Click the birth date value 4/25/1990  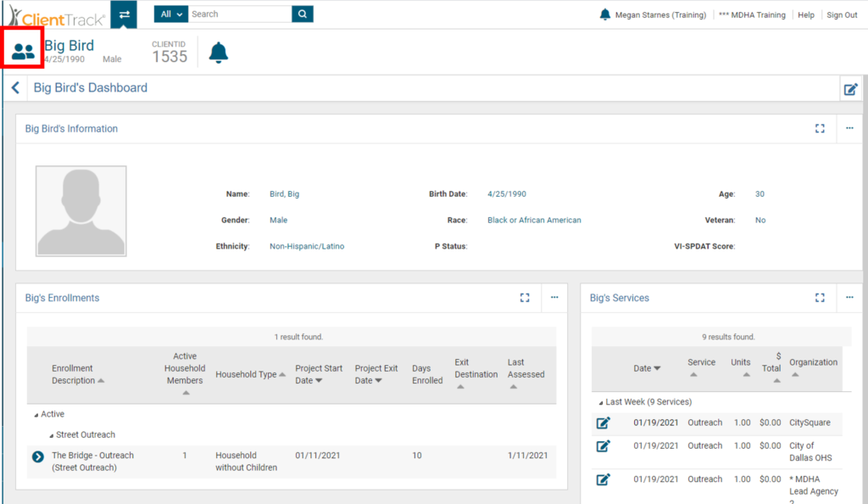pyautogui.click(x=507, y=193)
